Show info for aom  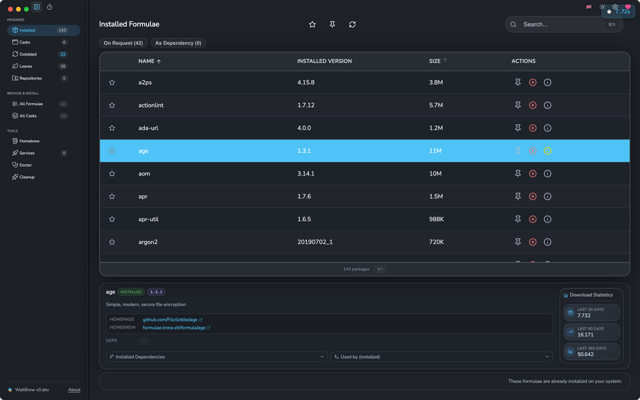[548, 174]
